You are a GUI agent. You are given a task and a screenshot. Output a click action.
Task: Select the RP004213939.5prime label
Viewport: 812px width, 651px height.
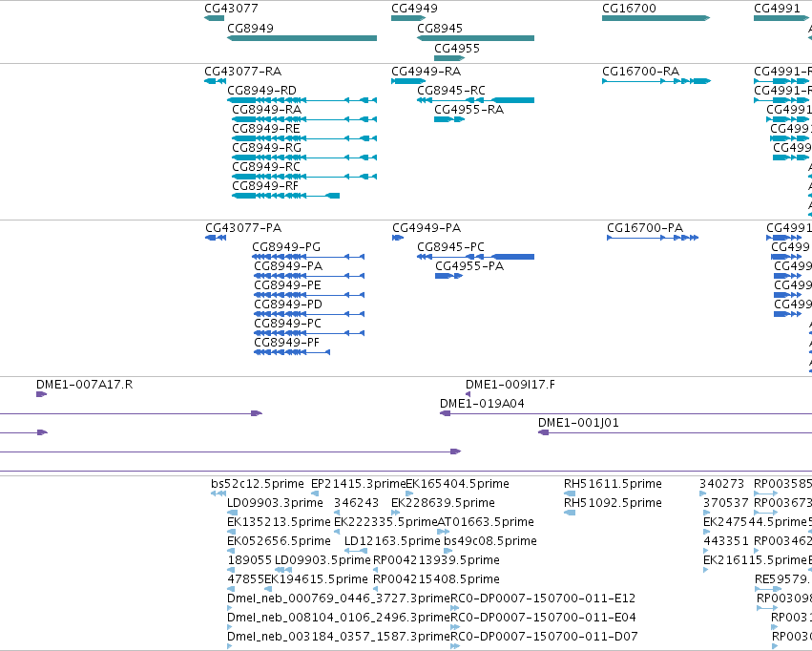coord(436,560)
